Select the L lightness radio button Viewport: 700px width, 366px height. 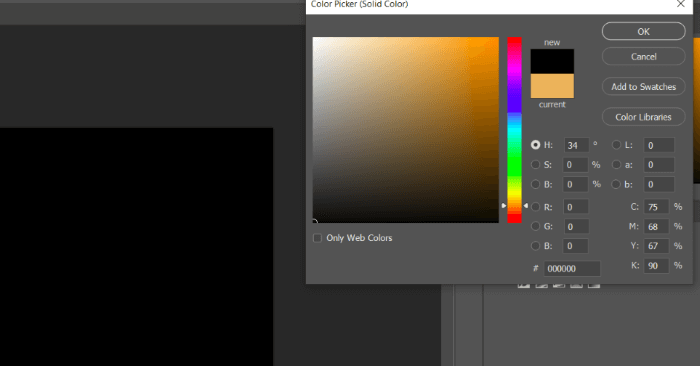[617, 145]
